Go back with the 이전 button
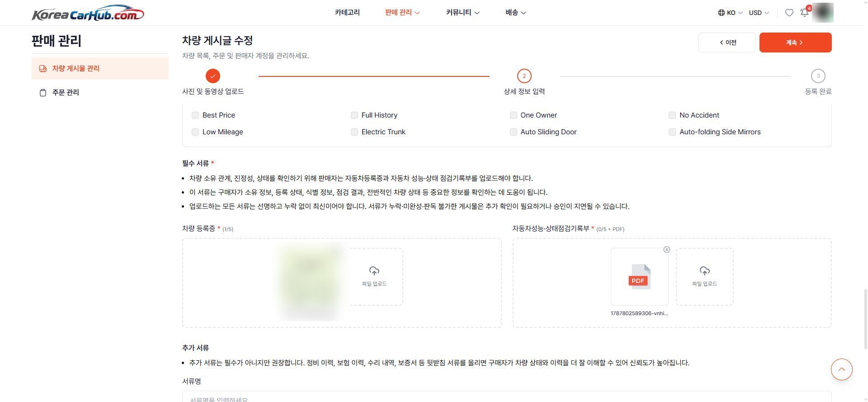868x402 pixels. (726, 43)
